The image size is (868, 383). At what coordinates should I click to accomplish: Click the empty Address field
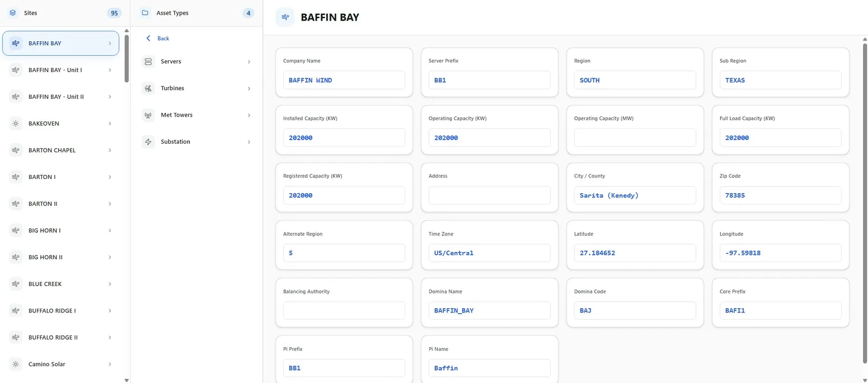click(489, 195)
